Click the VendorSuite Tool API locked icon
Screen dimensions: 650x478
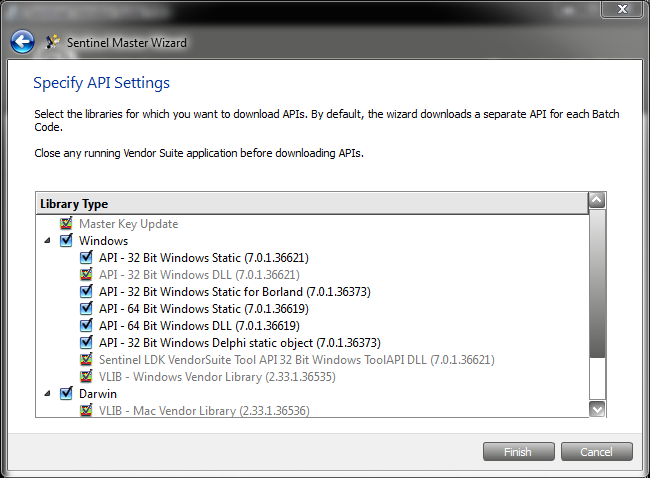click(x=87, y=359)
